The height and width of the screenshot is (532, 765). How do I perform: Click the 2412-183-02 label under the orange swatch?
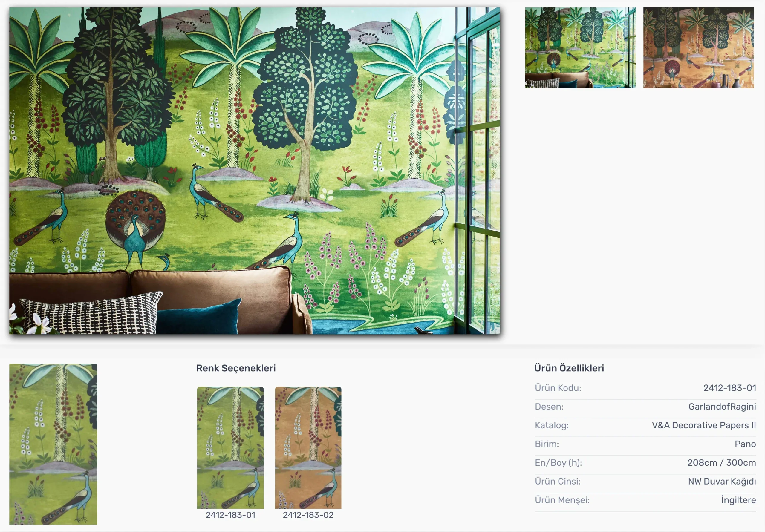pyautogui.click(x=308, y=515)
